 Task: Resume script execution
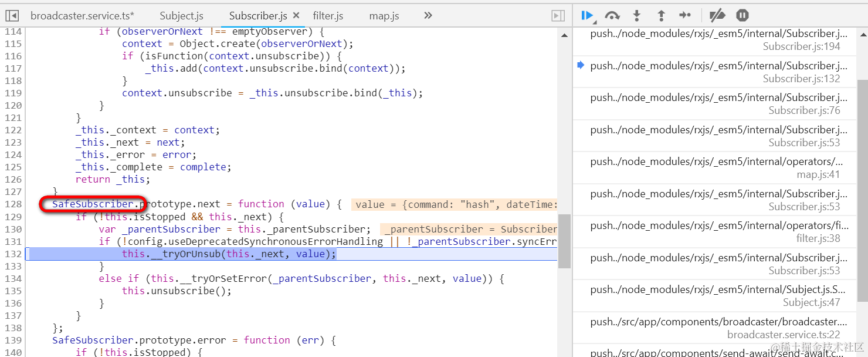coord(588,16)
